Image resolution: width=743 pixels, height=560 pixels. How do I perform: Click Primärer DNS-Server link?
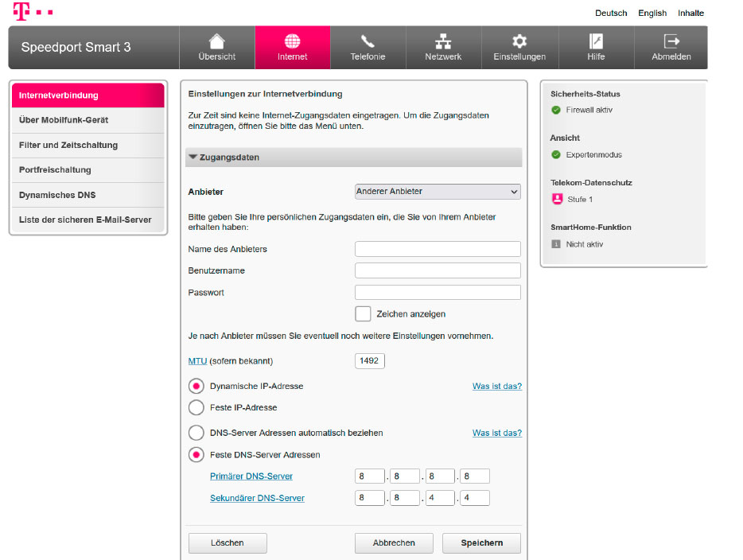pyautogui.click(x=251, y=476)
